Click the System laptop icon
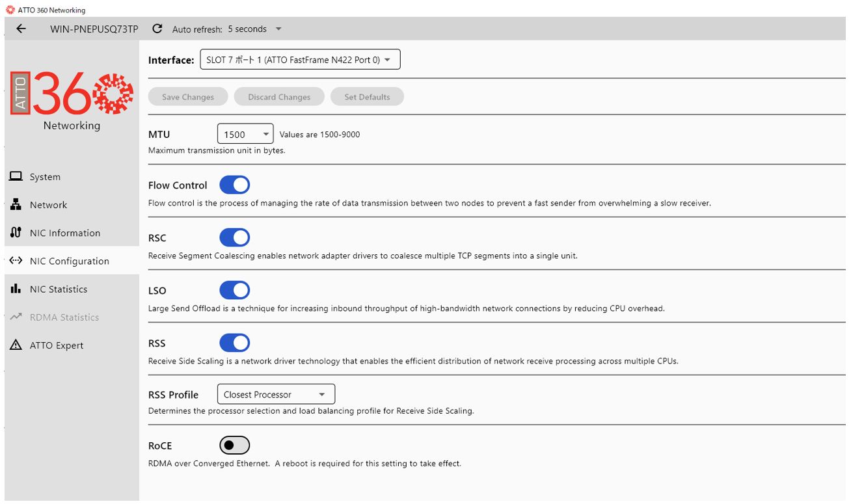This screenshot has width=851, height=504. (16, 176)
